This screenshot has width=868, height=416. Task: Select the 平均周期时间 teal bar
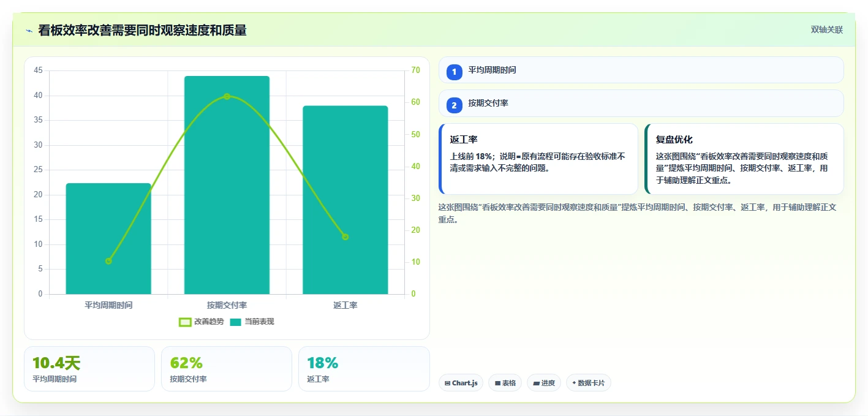pos(108,238)
